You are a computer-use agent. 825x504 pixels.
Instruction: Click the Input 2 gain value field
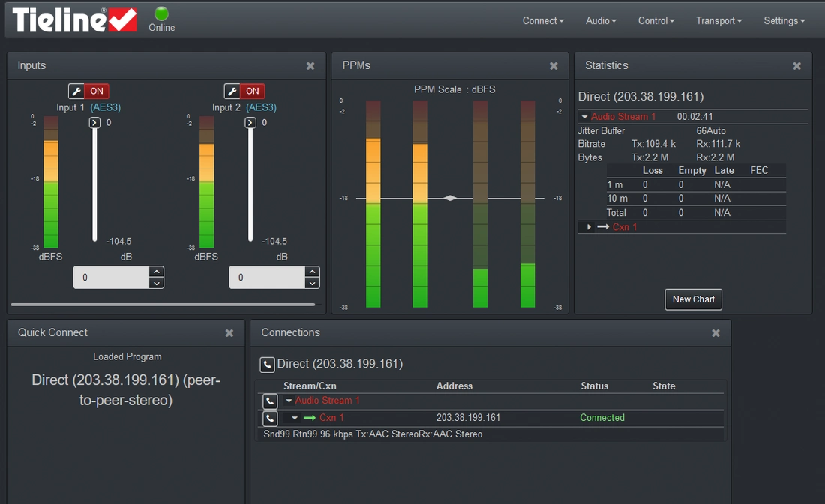[x=267, y=277]
